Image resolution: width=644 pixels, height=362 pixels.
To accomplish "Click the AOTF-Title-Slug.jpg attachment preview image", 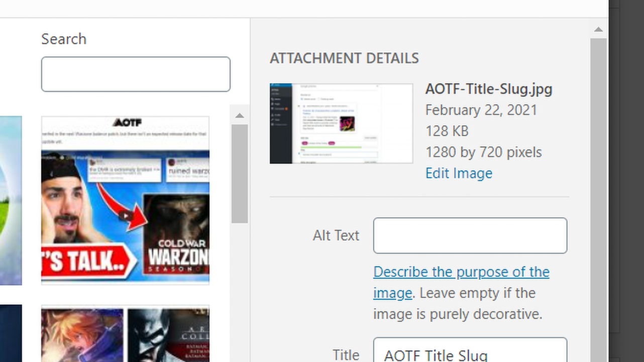I will point(341,123).
